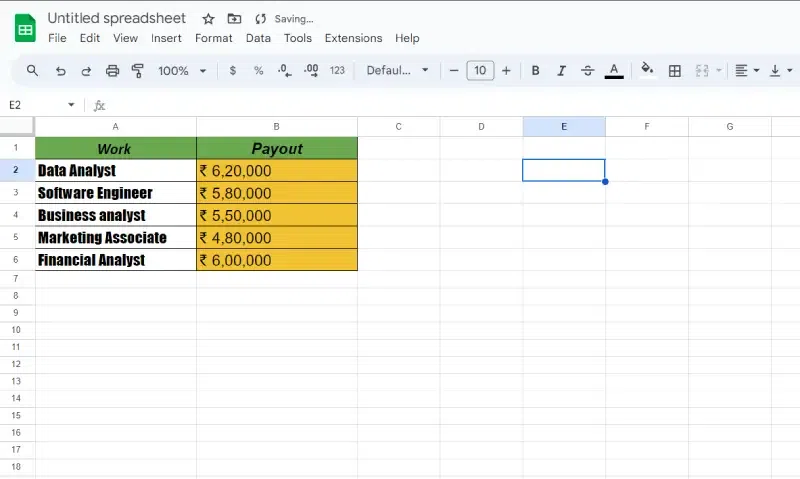Star the Untitled spreadsheet
Viewport: 800px width, 479px height.
click(208, 19)
